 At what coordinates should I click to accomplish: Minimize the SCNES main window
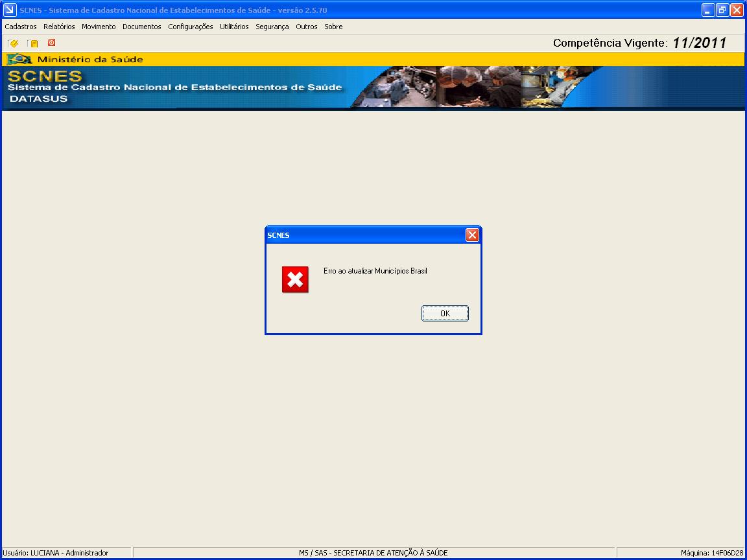click(x=708, y=10)
